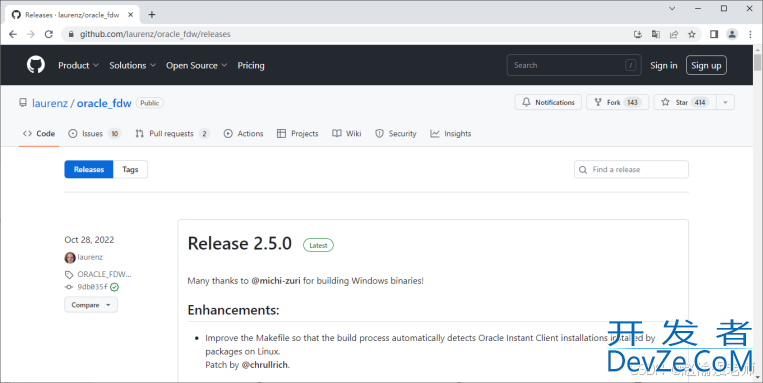Open the Insights tab
This screenshot has width=763, height=383.
451,133
